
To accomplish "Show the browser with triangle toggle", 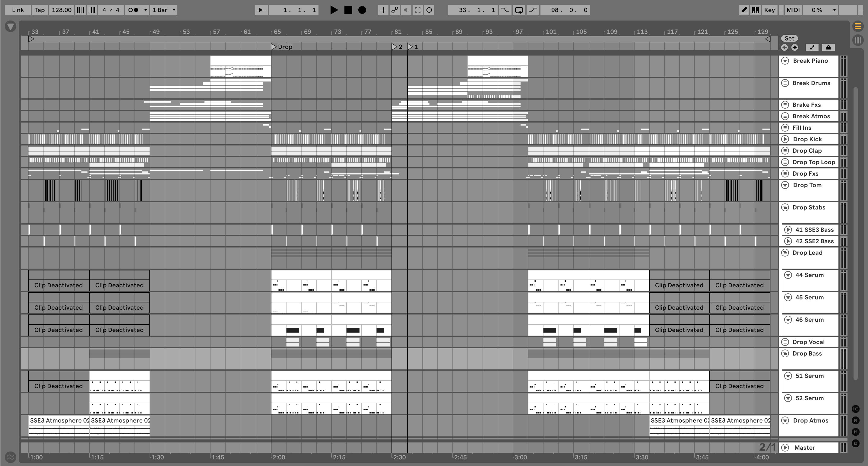I will [x=11, y=26].
